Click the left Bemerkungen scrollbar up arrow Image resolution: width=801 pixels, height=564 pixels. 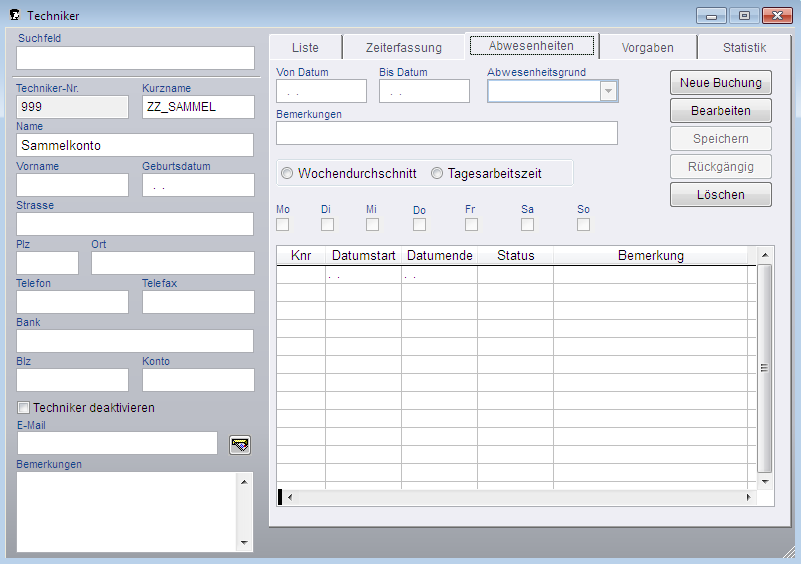(x=244, y=482)
